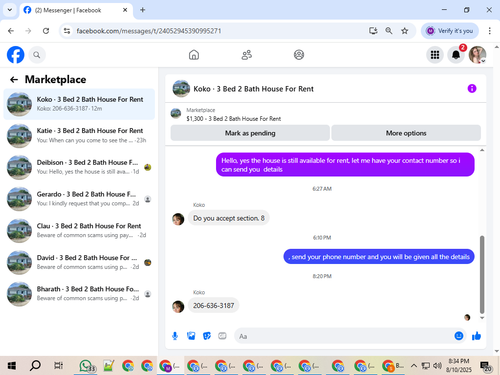
Task: Click Koko chat header title
Action: click(x=253, y=89)
